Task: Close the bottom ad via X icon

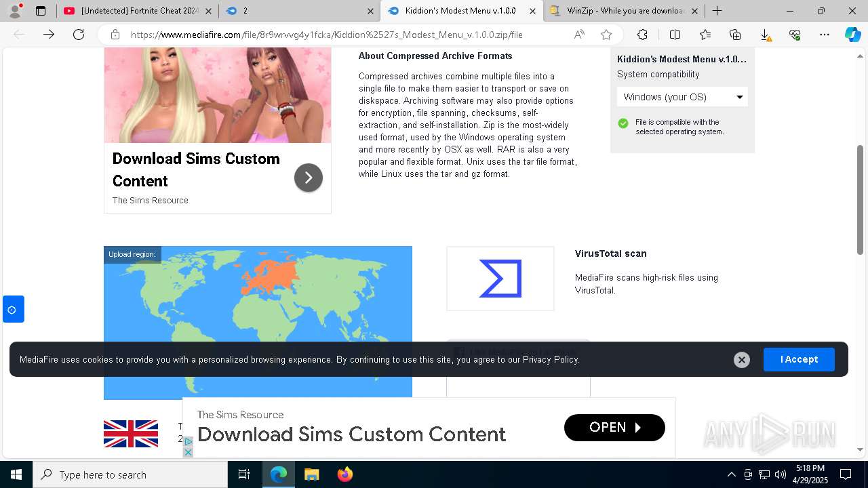Action: 189,452
